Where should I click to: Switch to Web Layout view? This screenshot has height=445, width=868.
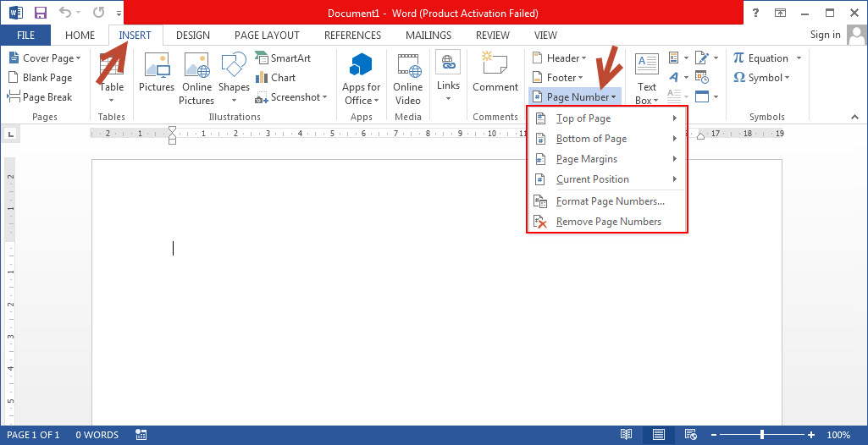[690, 435]
